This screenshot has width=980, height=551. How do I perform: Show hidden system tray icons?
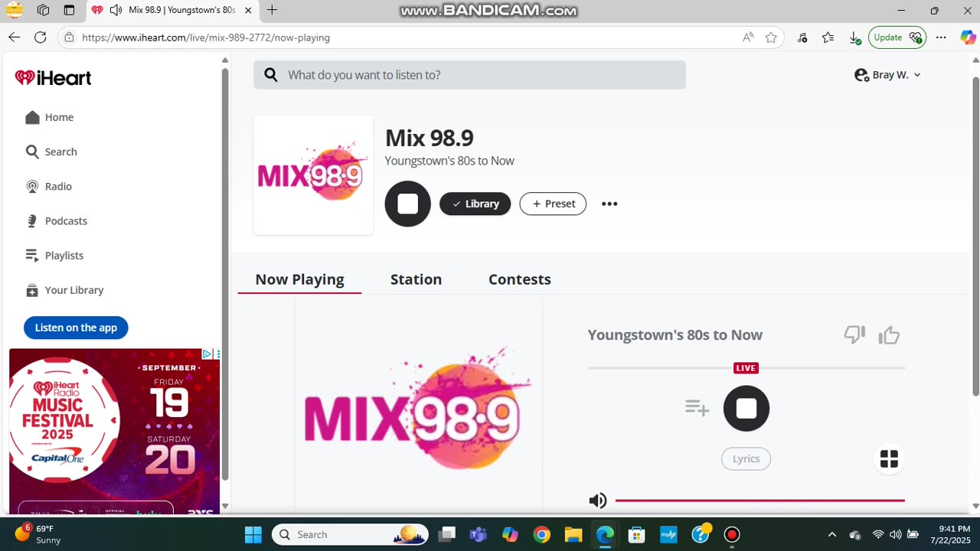[832, 534]
